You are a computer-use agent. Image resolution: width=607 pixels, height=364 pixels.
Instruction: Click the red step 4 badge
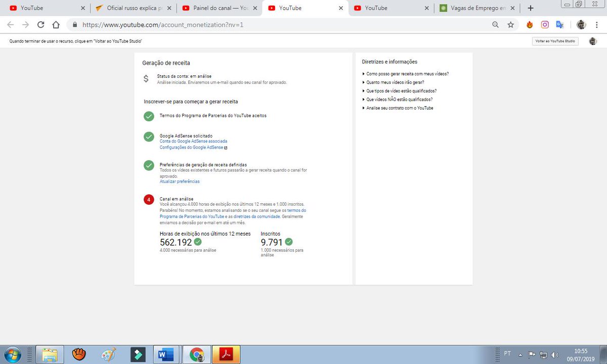tap(149, 200)
